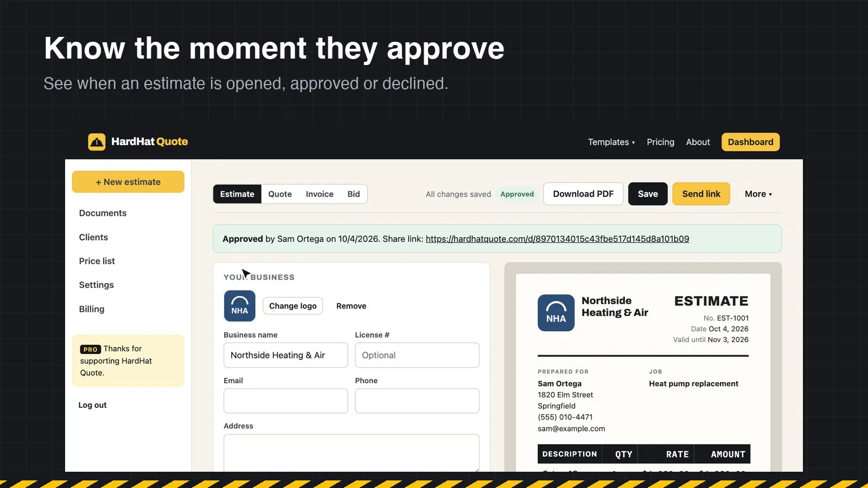Open Billing in the sidebar

click(x=92, y=309)
